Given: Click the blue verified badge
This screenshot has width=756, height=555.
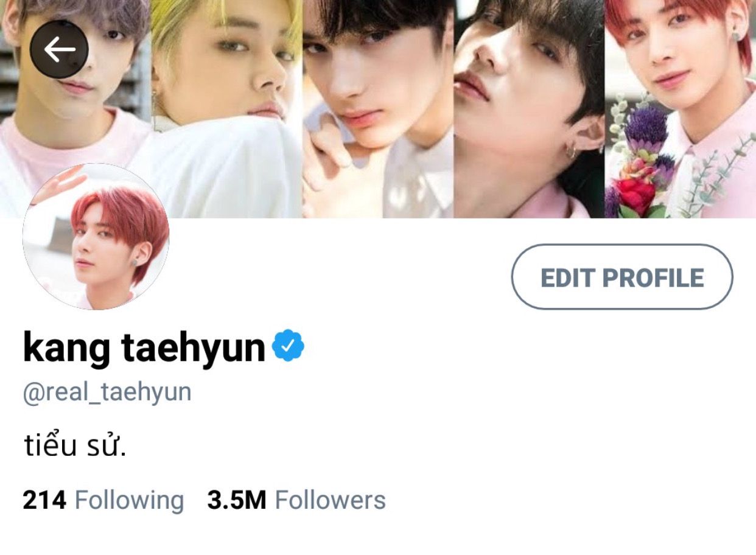Looking at the screenshot, I should [x=288, y=346].
